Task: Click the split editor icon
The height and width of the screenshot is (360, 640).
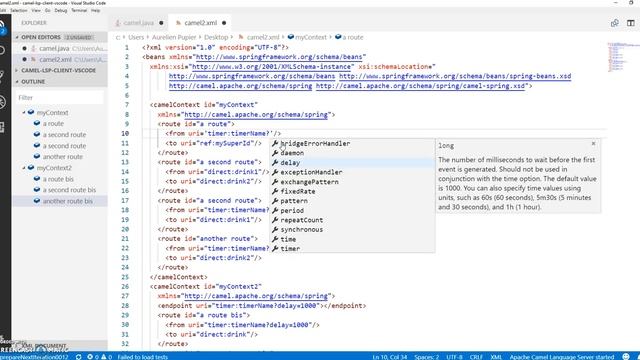Action: coord(631,23)
